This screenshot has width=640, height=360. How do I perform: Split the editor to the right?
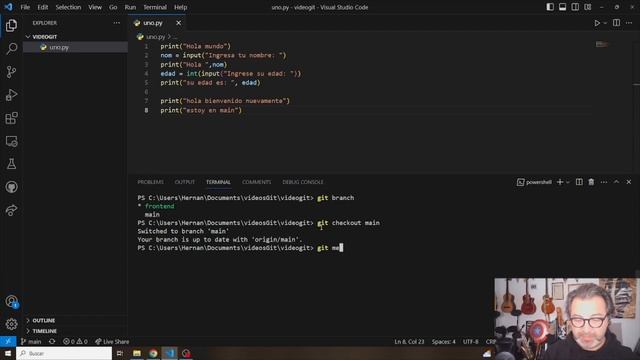click(x=616, y=23)
